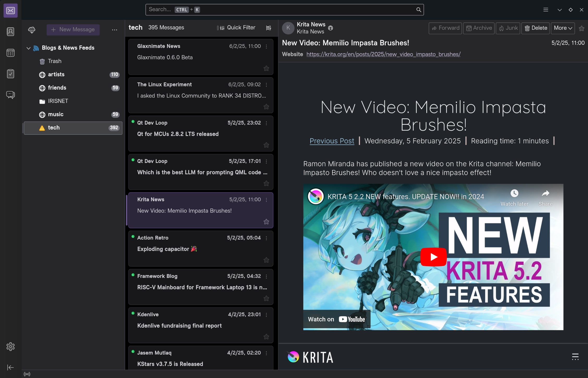Select the friends feed folder
The height and width of the screenshot is (378, 588).
point(73,88)
